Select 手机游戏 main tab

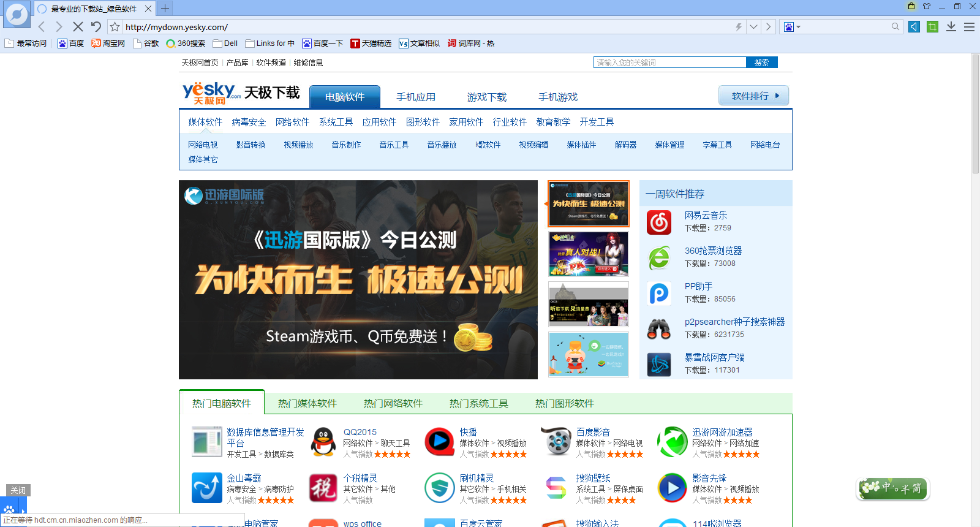click(x=558, y=97)
